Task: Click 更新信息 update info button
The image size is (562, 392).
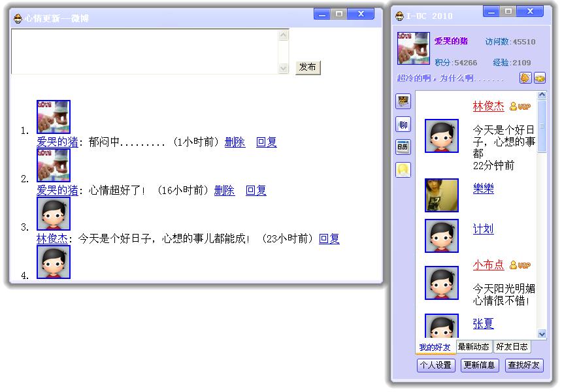Action: coord(480,365)
